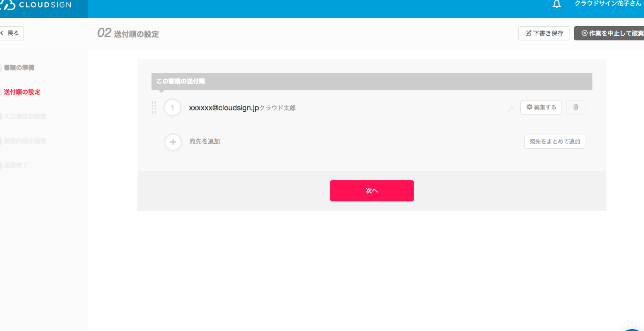Save draft with 下書き保存
Image resolution: width=644 pixels, height=331 pixels.
(544, 33)
